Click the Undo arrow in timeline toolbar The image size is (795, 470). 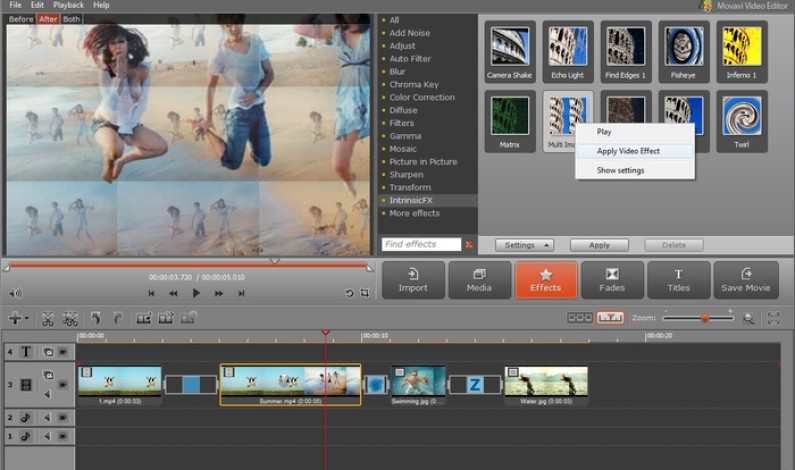click(97, 318)
